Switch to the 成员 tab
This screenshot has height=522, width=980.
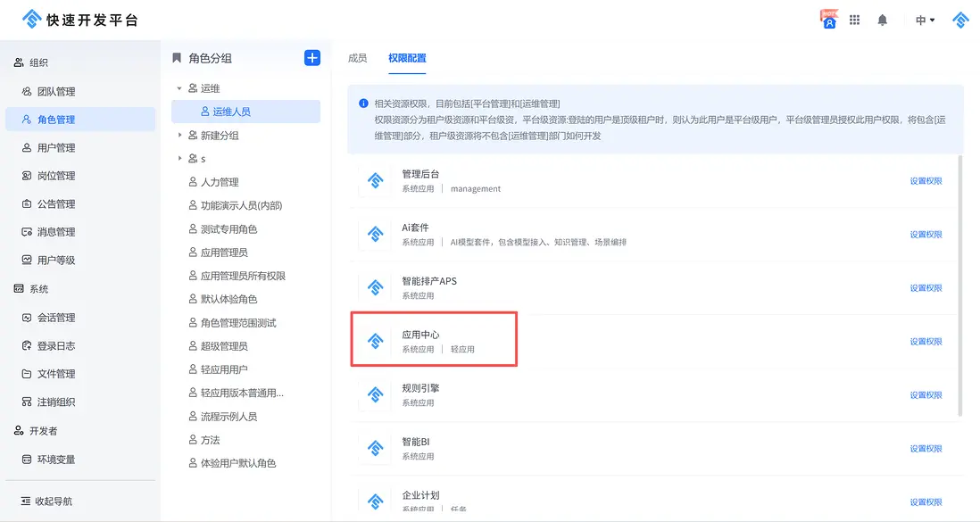[357, 57]
